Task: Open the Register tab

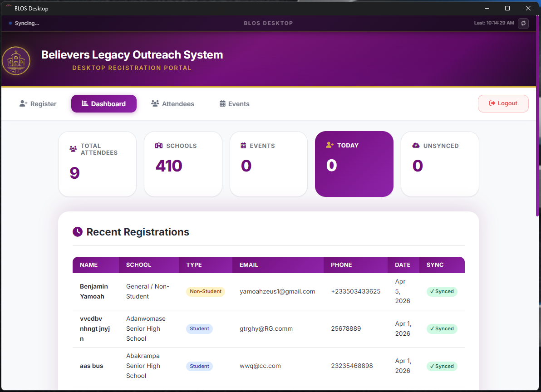Action: (x=38, y=104)
